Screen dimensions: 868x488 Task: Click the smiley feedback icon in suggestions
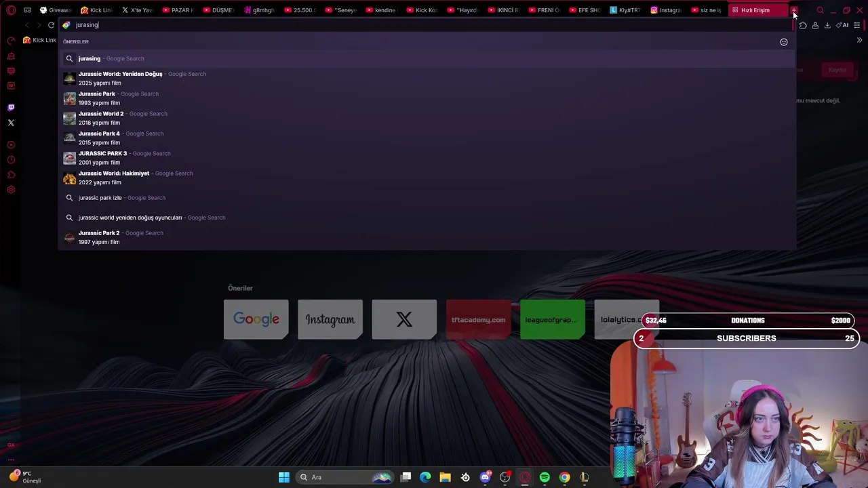coord(784,42)
